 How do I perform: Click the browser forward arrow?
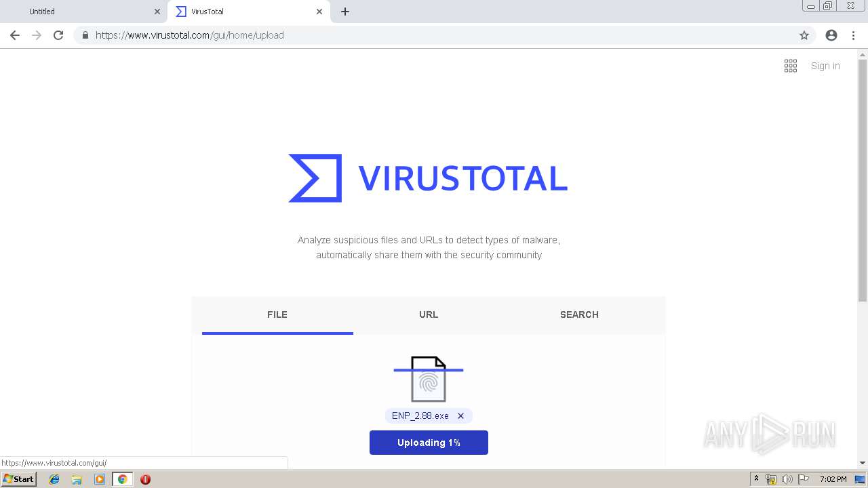point(37,35)
